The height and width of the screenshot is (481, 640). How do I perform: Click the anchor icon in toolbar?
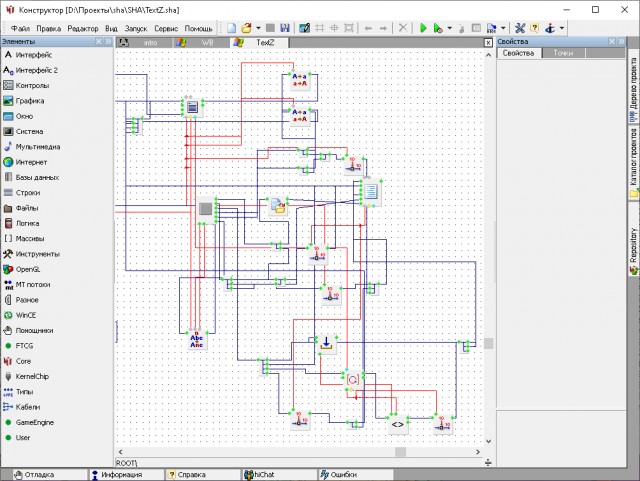(550, 28)
